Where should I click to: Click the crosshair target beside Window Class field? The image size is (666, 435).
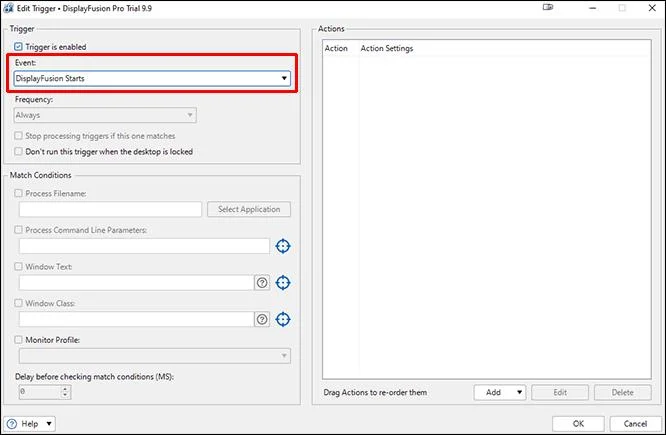click(x=283, y=319)
